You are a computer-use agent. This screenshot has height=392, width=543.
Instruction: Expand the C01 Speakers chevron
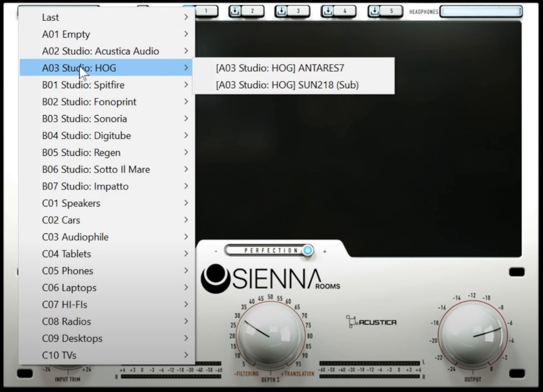point(186,203)
